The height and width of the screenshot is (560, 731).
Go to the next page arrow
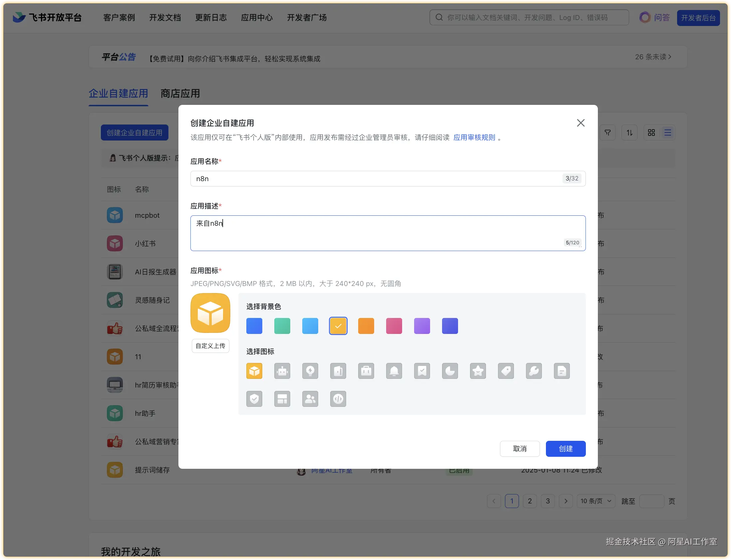[x=566, y=501]
